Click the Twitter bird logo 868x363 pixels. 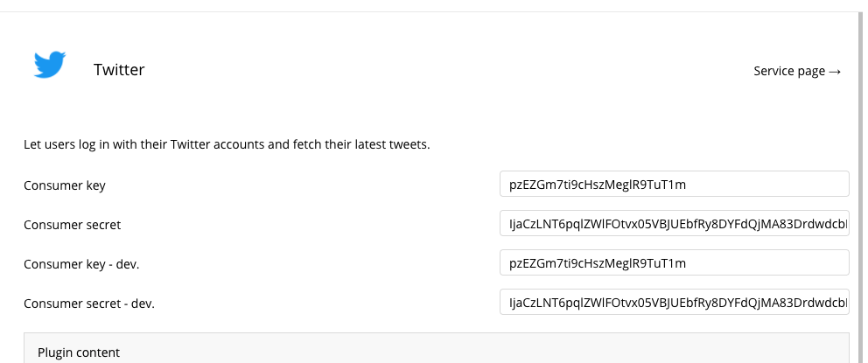(x=50, y=65)
